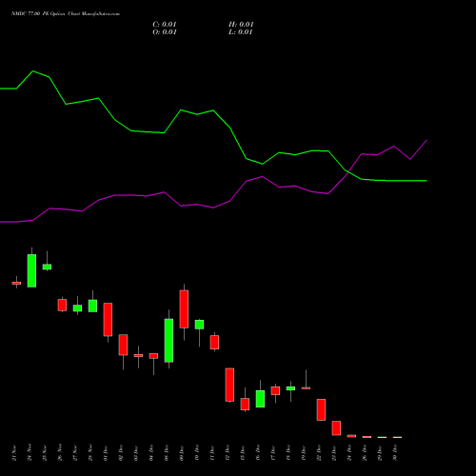Select the green candle for 08 Dec

click(x=169, y=341)
